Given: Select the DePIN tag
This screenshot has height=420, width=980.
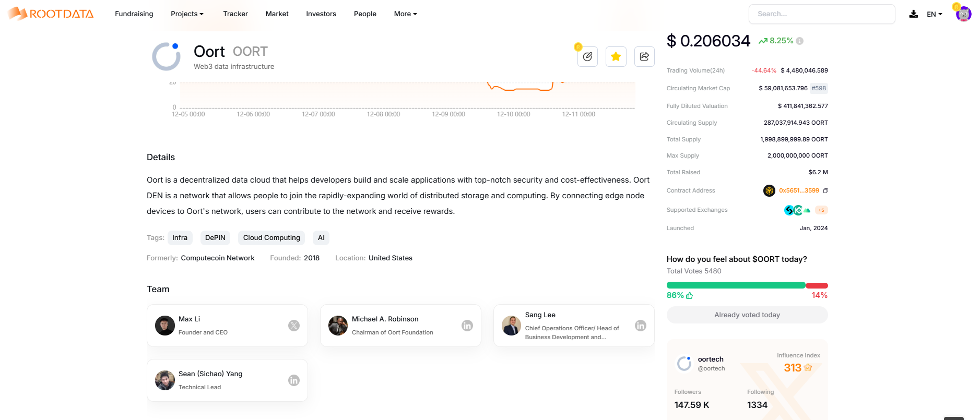Looking at the screenshot, I should click(x=215, y=238).
